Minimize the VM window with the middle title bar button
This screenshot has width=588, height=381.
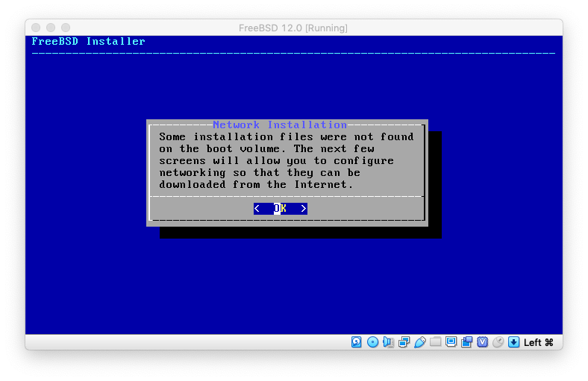coord(51,28)
